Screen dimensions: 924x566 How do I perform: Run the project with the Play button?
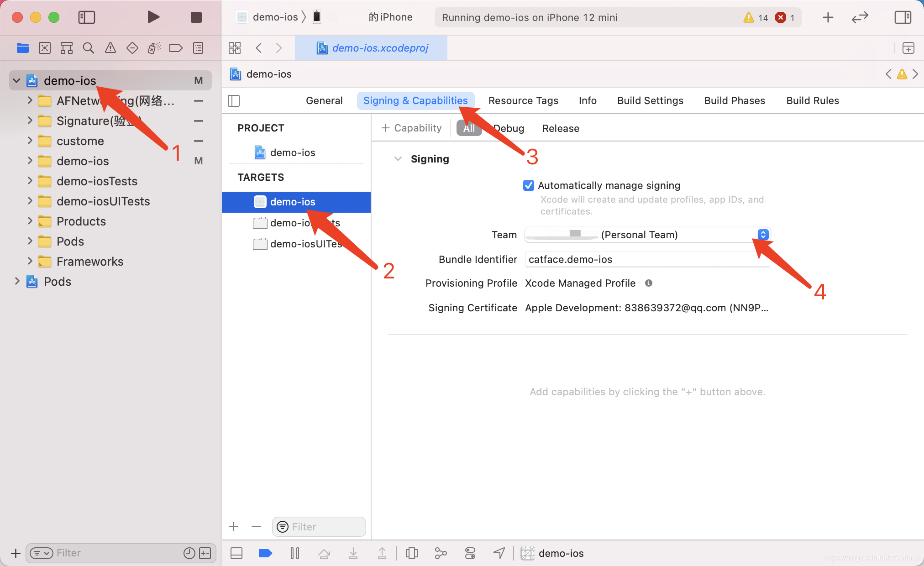pyautogui.click(x=153, y=17)
